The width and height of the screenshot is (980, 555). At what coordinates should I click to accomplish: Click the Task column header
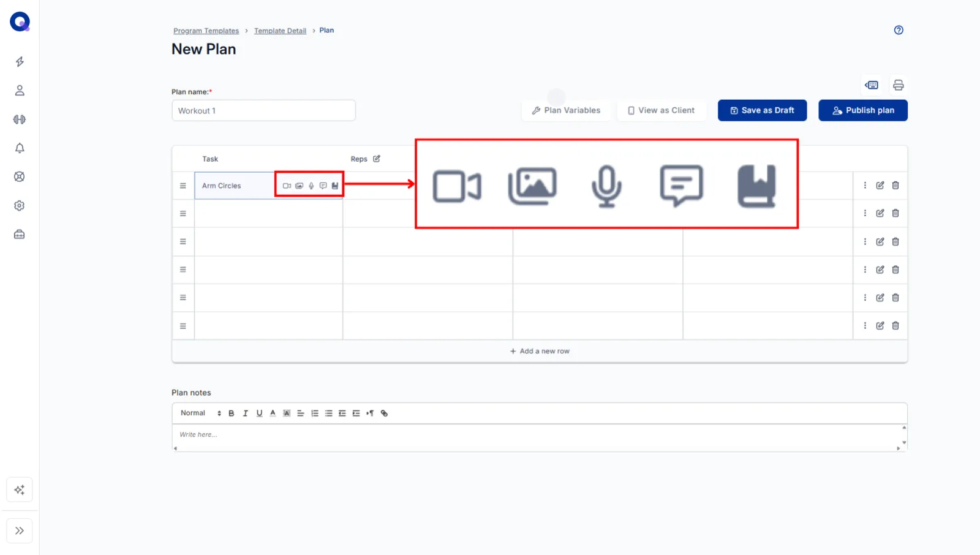[x=210, y=159]
